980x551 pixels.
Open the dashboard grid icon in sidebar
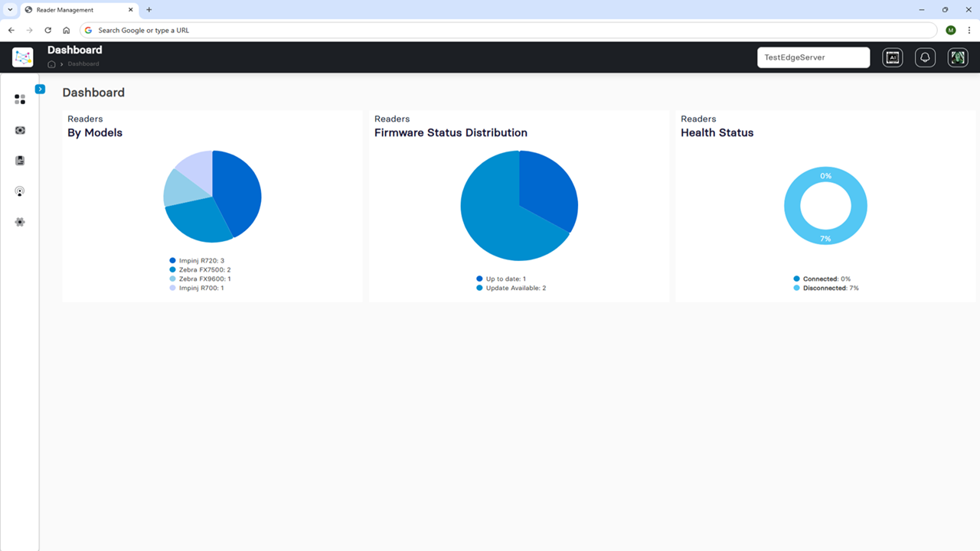20,99
